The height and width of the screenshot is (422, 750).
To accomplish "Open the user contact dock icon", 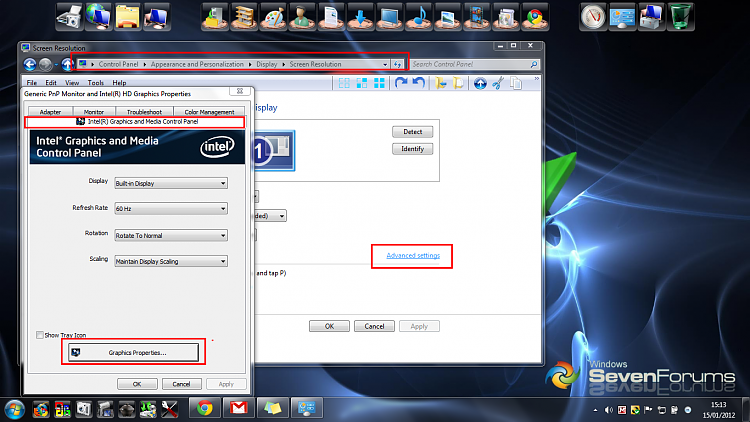I will 302,17.
